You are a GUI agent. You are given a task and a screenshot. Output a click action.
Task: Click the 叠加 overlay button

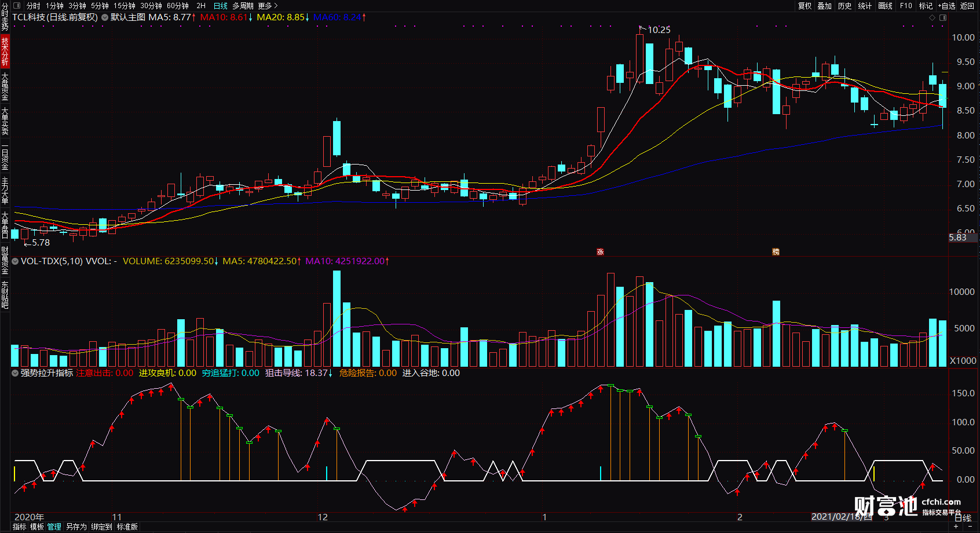click(825, 6)
